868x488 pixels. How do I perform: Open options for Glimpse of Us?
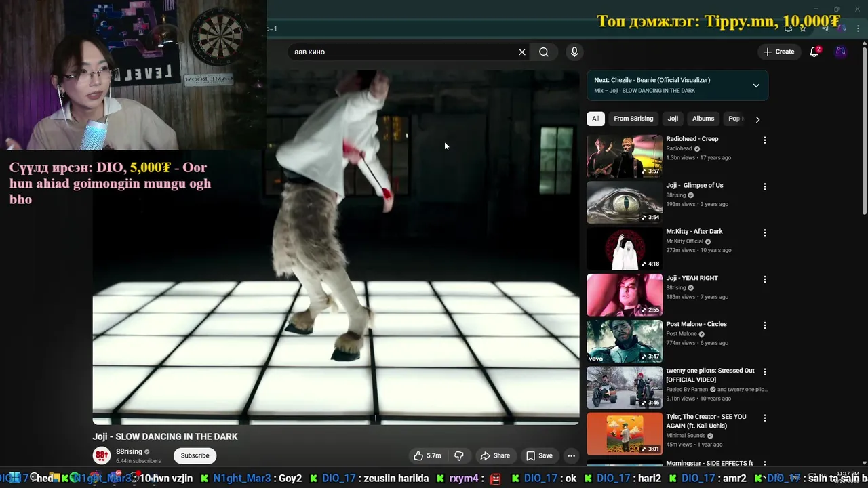coord(765,186)
